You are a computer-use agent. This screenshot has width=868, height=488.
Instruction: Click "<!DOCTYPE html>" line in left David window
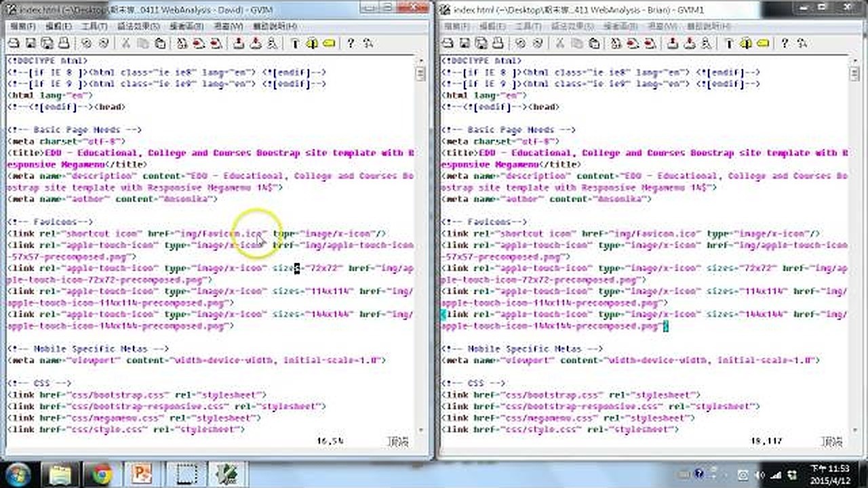[47, 60]
